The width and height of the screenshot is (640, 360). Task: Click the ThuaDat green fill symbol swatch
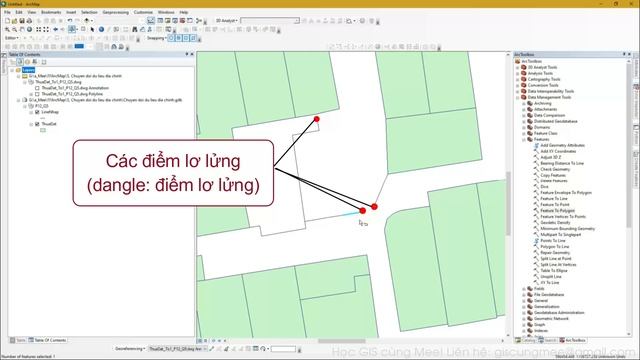click(43, 130)
